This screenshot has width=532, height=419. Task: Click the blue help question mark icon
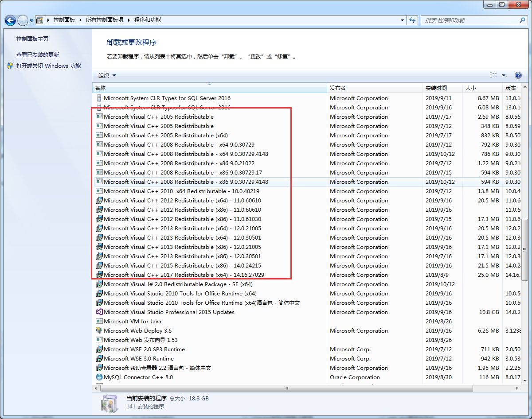pyautogui.click(x=518, y=76)
